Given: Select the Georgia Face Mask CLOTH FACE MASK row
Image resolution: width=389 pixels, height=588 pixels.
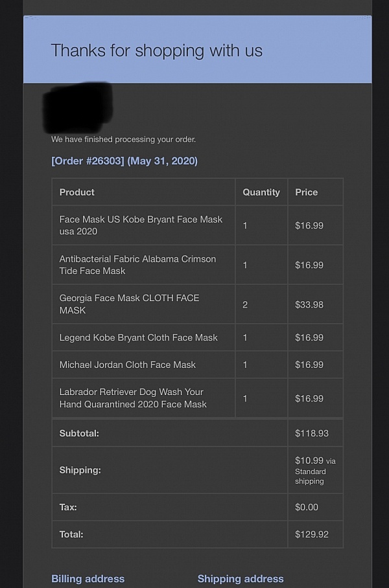Looking at the screenshot, I should (x=198, y=304).
